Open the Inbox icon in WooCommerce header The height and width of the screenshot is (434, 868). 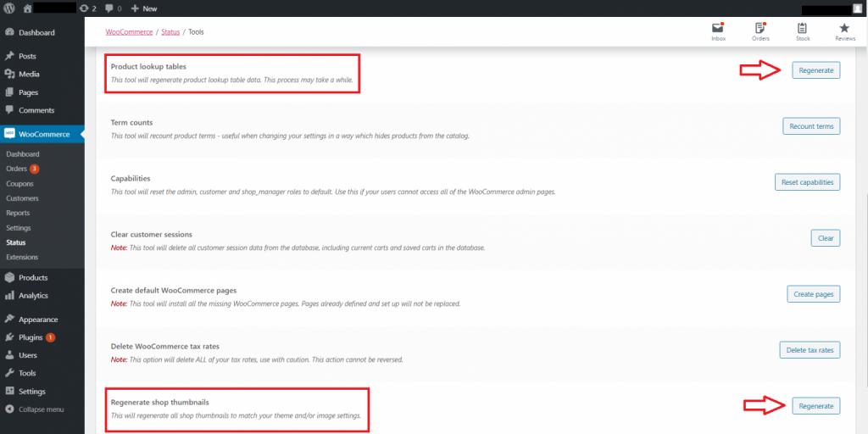pyautogui.click(x=718, y=32)
